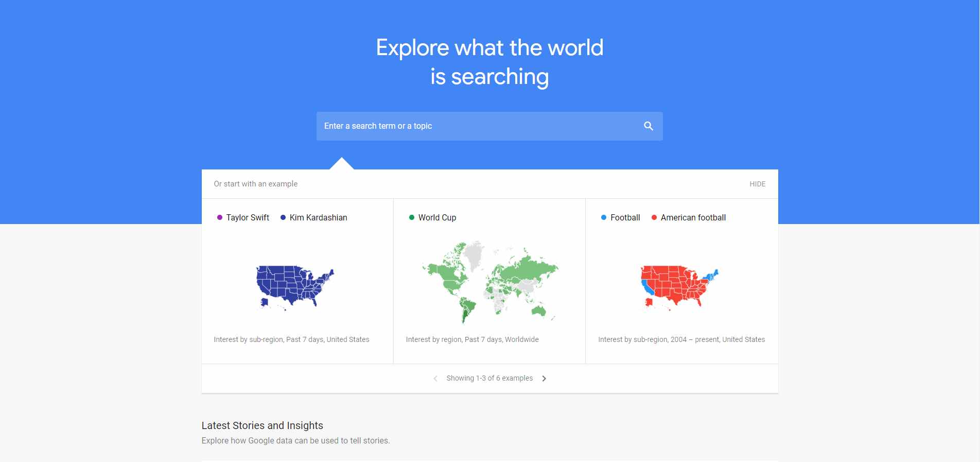Select the American football term label
Viewport: 980px width, 462px height.
click(693, 218)
